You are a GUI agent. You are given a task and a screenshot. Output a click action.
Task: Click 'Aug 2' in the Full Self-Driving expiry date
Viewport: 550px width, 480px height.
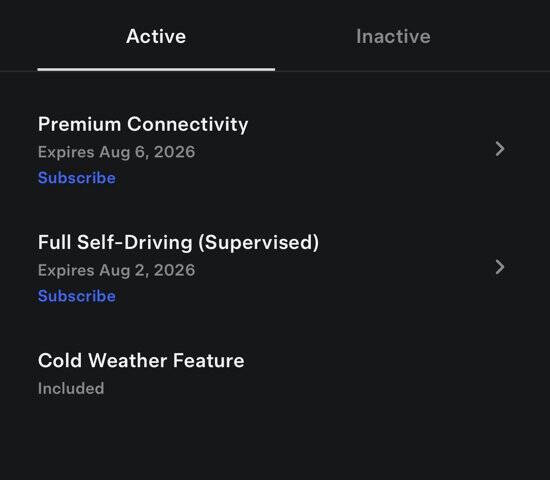coord(122,270)
